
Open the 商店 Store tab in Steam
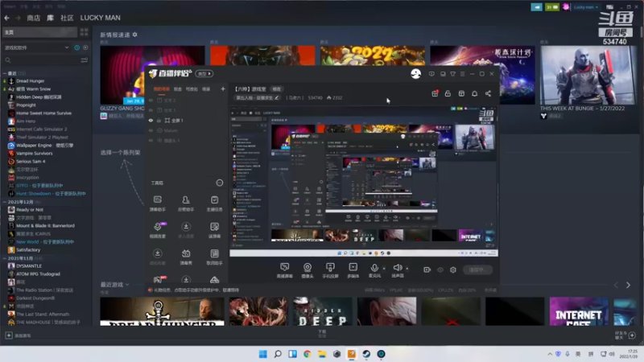tap(33, 18)
